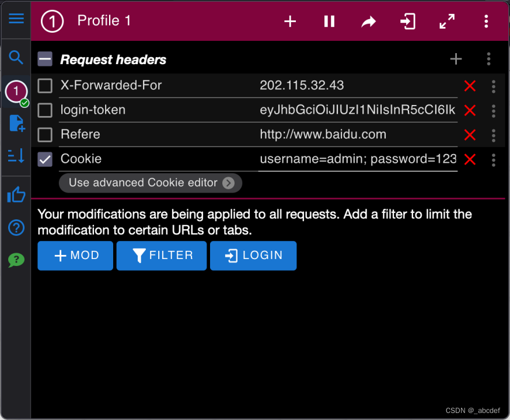Expand the view with the fullscreen arrows
This screenshot has height=420, width=510.
(x=447, y=22)
